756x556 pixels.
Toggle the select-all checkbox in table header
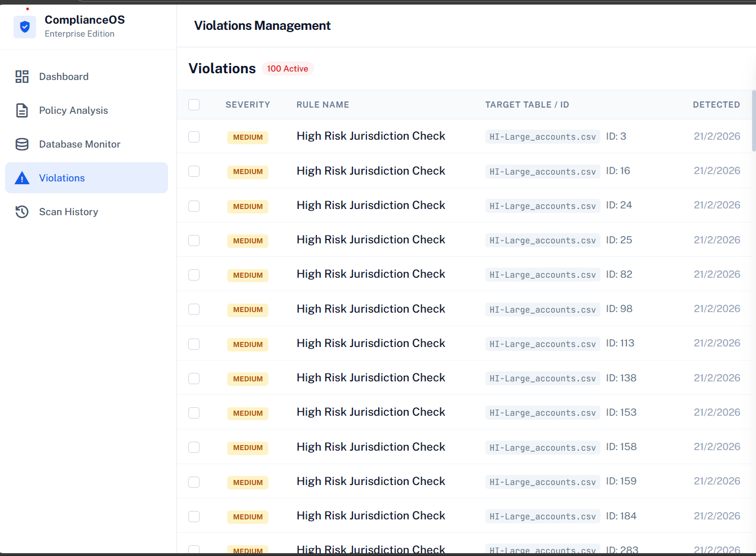[x=194, y=105]
